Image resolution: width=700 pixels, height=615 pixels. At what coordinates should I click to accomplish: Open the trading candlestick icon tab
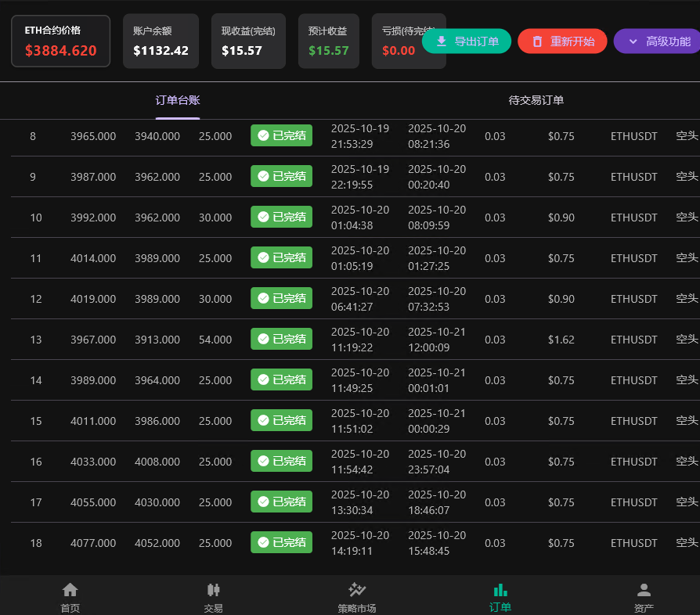[214, 590]
